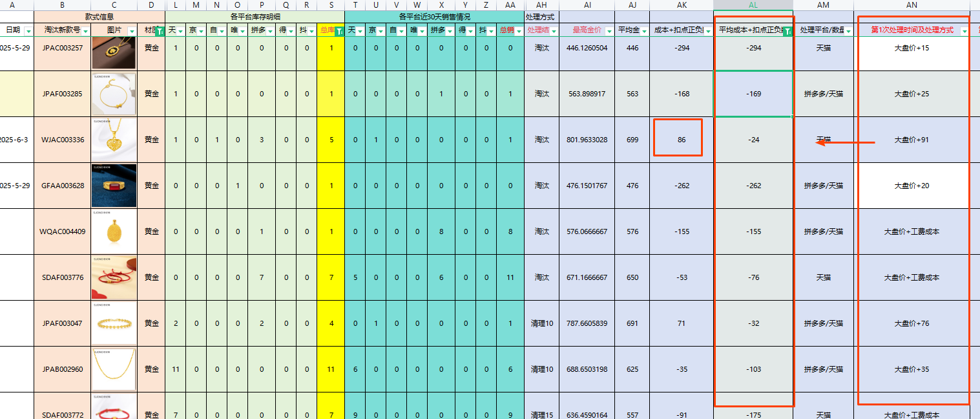Click the oval pendant image for WQAC004409
The width and height of the screenshot is (980, 419).
coord(114,231)
